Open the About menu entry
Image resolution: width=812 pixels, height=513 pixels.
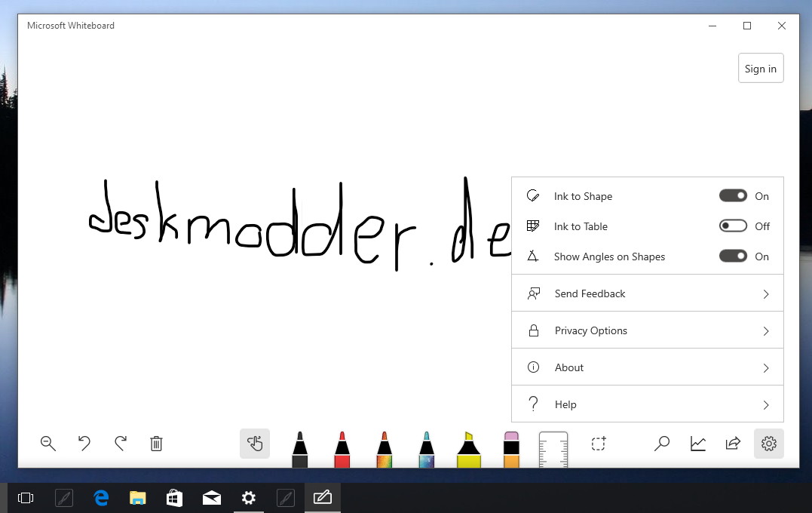[648, 367]
